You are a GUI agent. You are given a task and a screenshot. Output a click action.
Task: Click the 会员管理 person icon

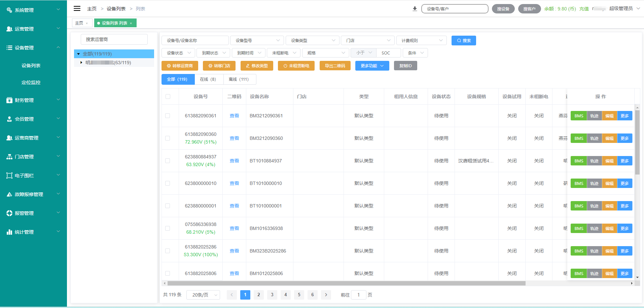pyautogui.click(x=9, y=119)
